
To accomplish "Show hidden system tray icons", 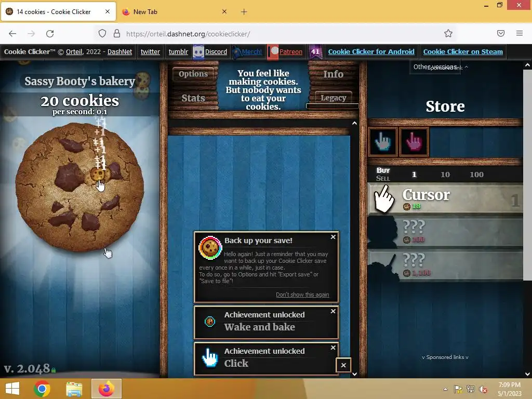I will coord(445,389).
